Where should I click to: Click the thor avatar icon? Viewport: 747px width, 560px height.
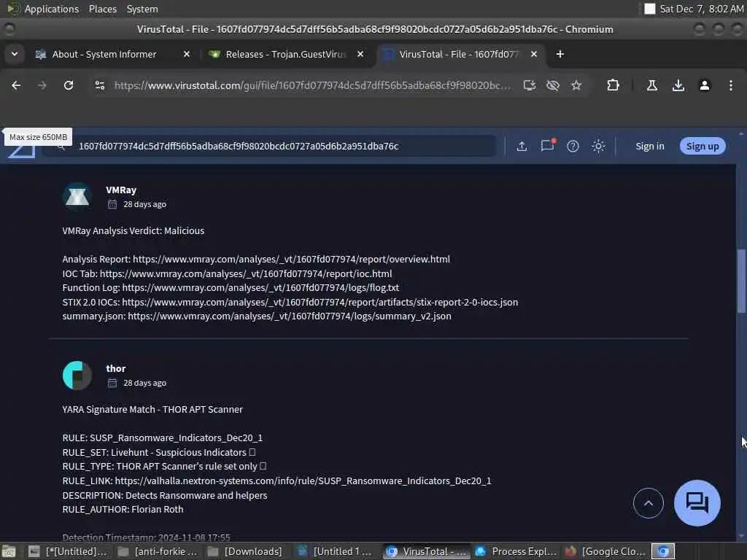(77, 376)
